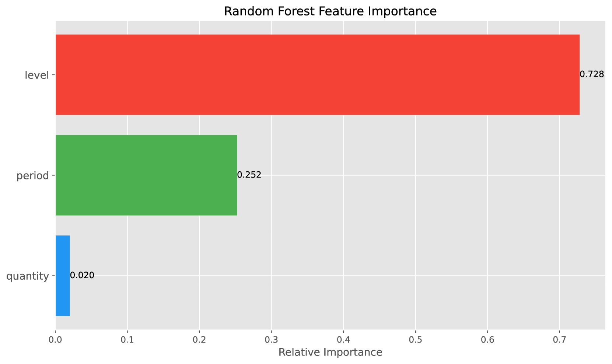Click the 0.0 x-axis tick label
This screenshot has width=612, height=364.
[55, 338]
